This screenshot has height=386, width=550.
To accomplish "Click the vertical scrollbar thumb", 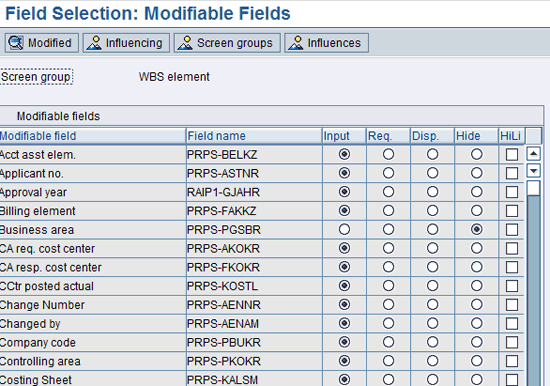I will point(534,188).
